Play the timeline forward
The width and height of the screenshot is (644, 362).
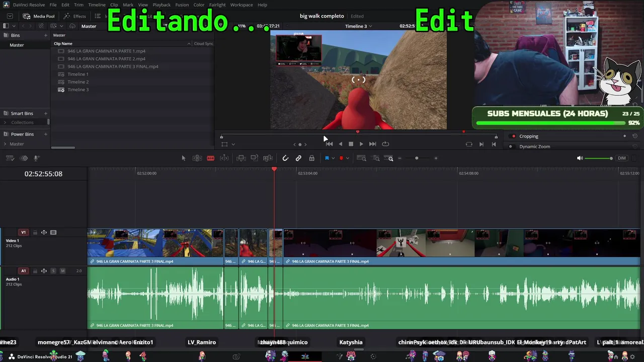pos(361,144)
